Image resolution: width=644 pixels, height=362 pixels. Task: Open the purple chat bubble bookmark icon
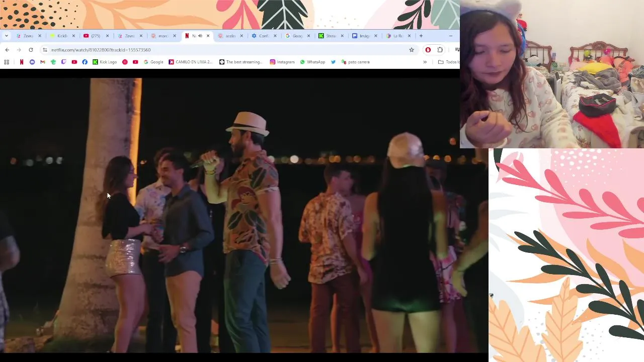point(32,62)
